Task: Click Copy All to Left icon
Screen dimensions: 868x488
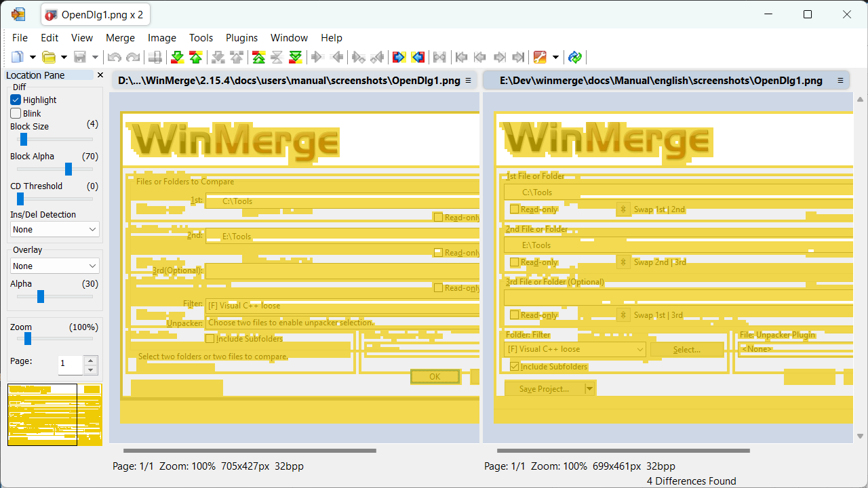Action: click(418, 58)
